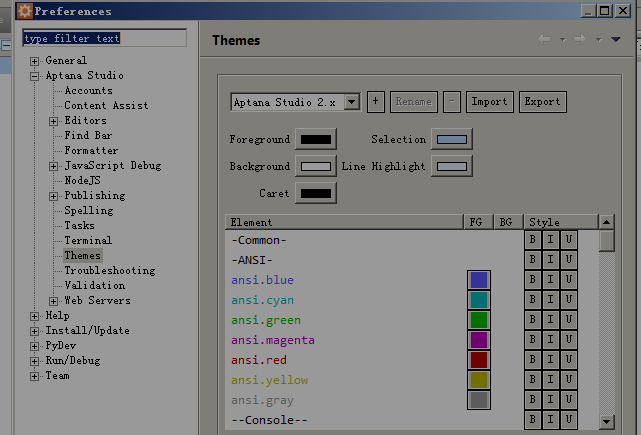Add a new theme with plus button
Image resolution: width=641 pixels, height=435 pixels.
(x=376, y=102)
